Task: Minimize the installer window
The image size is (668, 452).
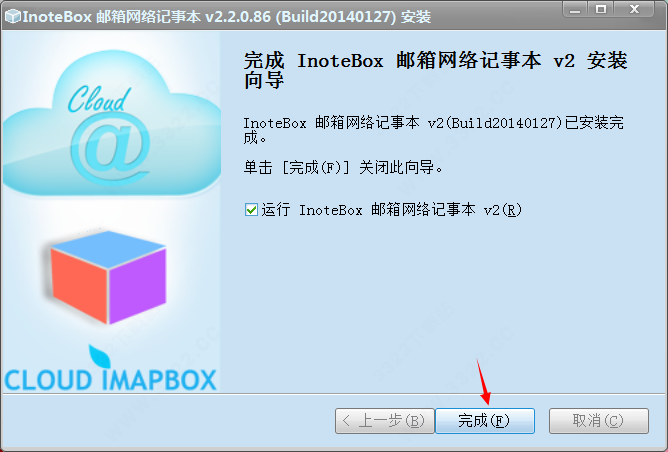Action: [575, 9]
